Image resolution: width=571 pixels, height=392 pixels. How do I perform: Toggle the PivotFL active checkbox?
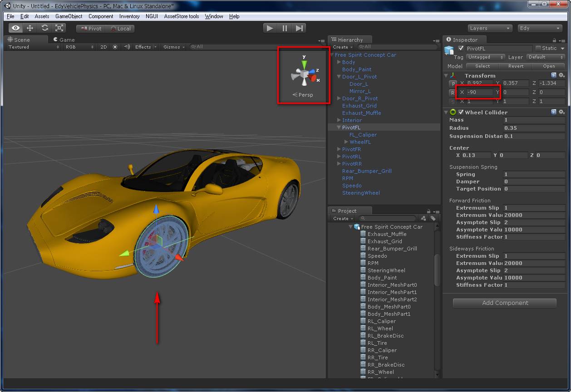coord(461,48)
